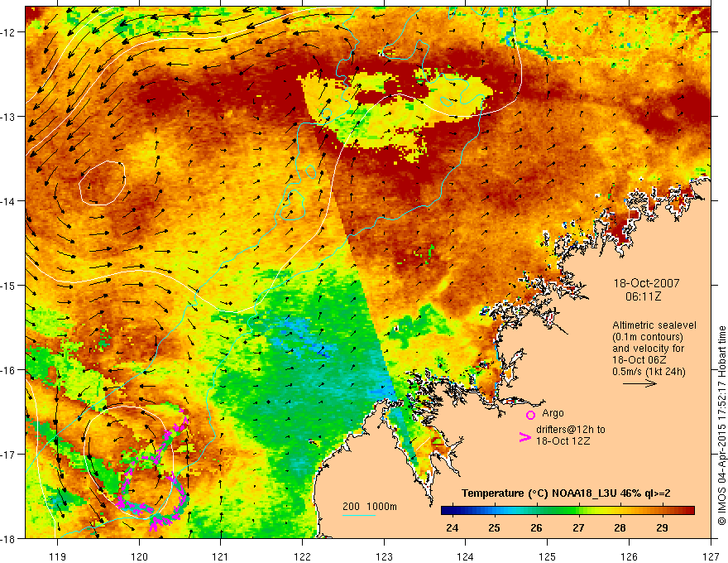Click the 0.5m/s velocity reference arrow

tap(639, 383)
